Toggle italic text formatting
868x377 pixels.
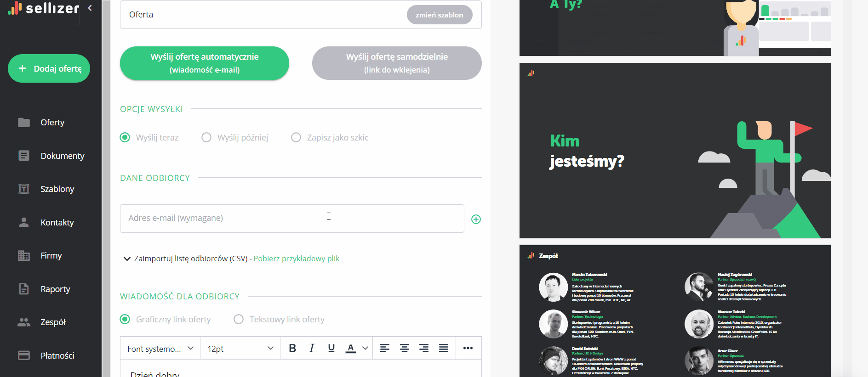coord(312,349)
